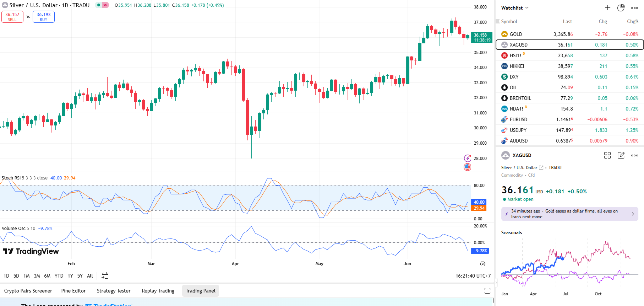Click the grid layout icon beside XAGUSD details

[607, 155]
